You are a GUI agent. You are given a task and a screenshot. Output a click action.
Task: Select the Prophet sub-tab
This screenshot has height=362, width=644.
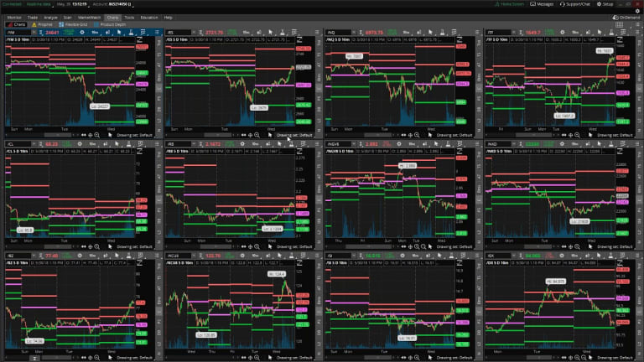pos(42,24)
